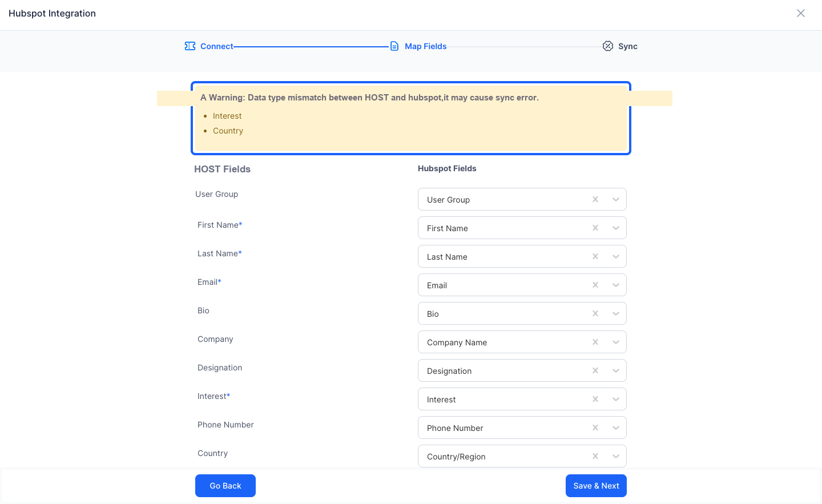Click the Phone Number combo box field
This screenshot has width=822, height=504.
(522, 428)
